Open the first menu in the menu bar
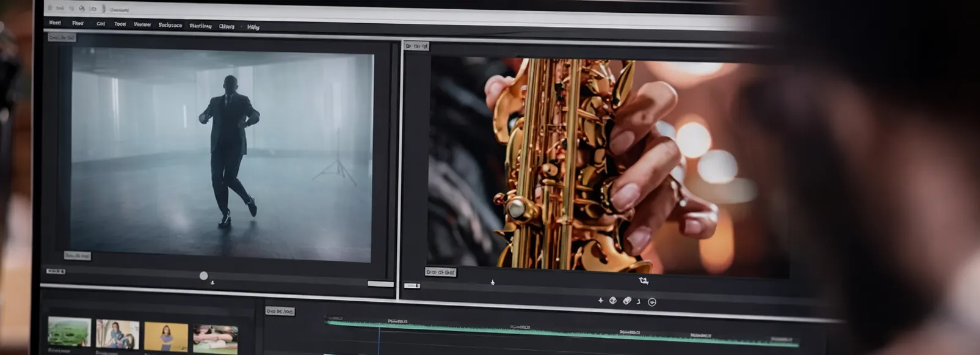This screenshot has height=355, width=980. pyautogui.click(x=55, y=23)
